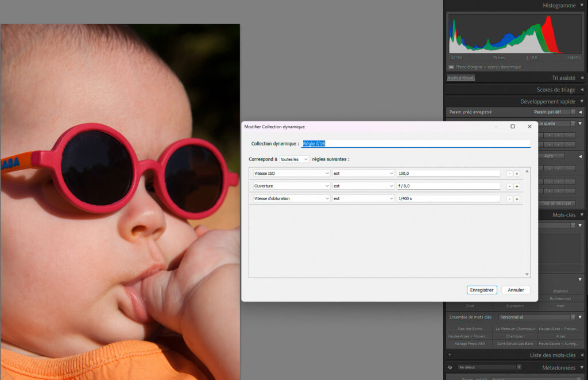Expand the Scores de triage panel
The height and width of the screenshot is (380, 588).
click(582, 90)
